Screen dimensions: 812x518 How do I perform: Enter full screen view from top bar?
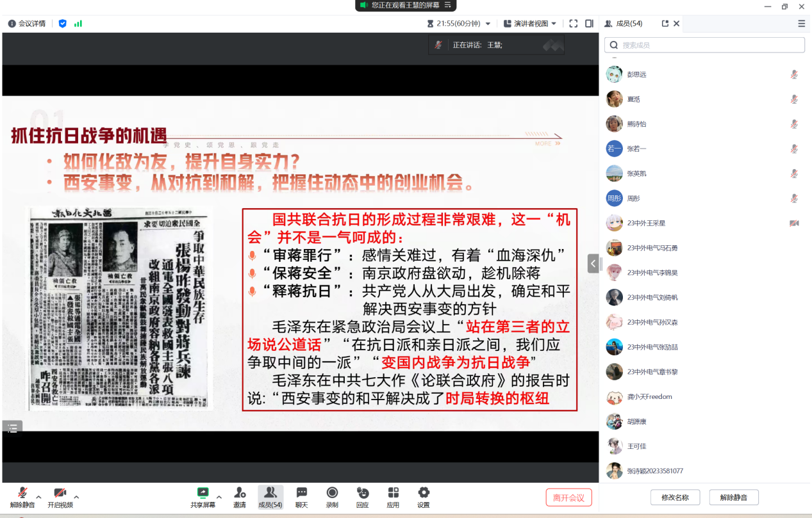pyautogui.click(x=573, y=24)
